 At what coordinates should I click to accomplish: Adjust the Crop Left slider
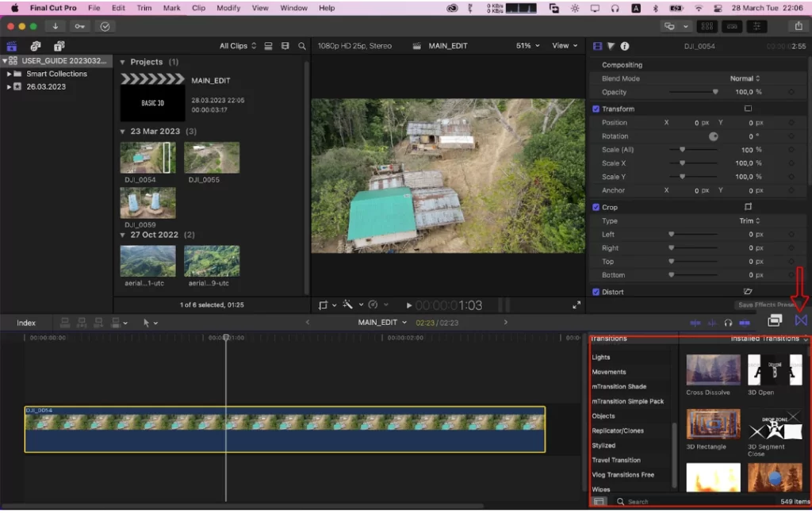click(693, 235)
